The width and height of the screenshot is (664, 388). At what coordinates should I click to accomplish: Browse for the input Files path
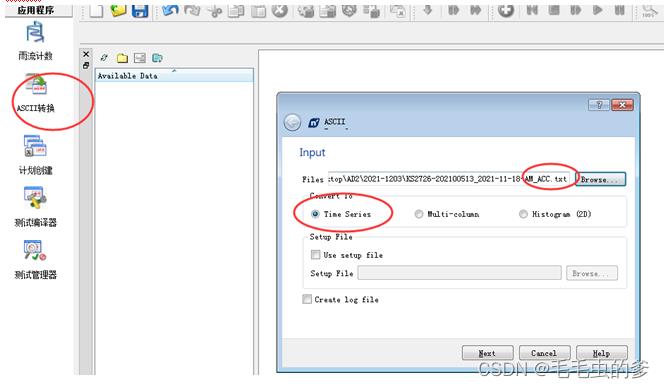pos(600,179)
